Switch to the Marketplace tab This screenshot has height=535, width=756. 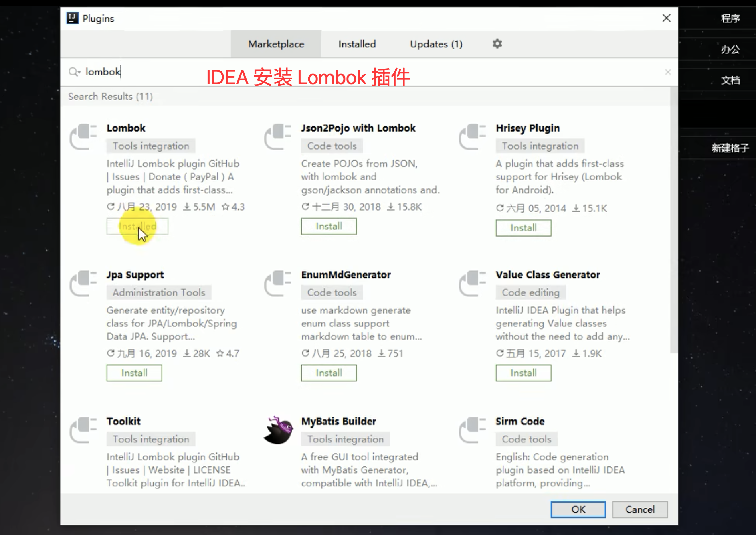(x=276, y=44)
